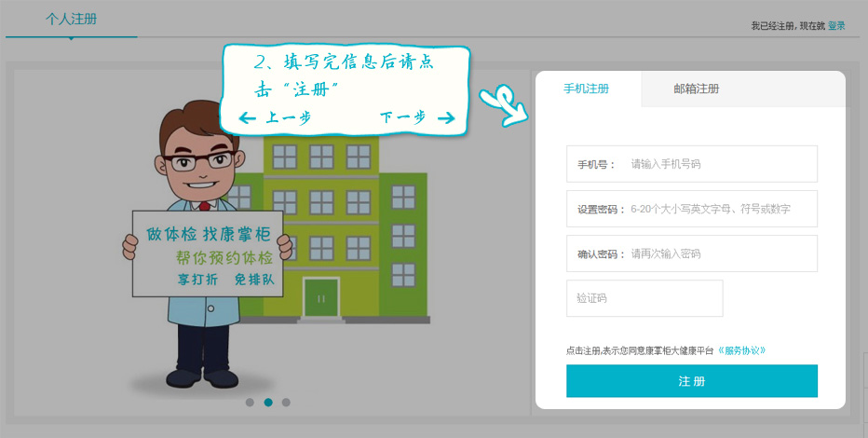Select the active second carousel dot
Image resolution: width=868 pixels, height=438 pixels.
[268, 403]
